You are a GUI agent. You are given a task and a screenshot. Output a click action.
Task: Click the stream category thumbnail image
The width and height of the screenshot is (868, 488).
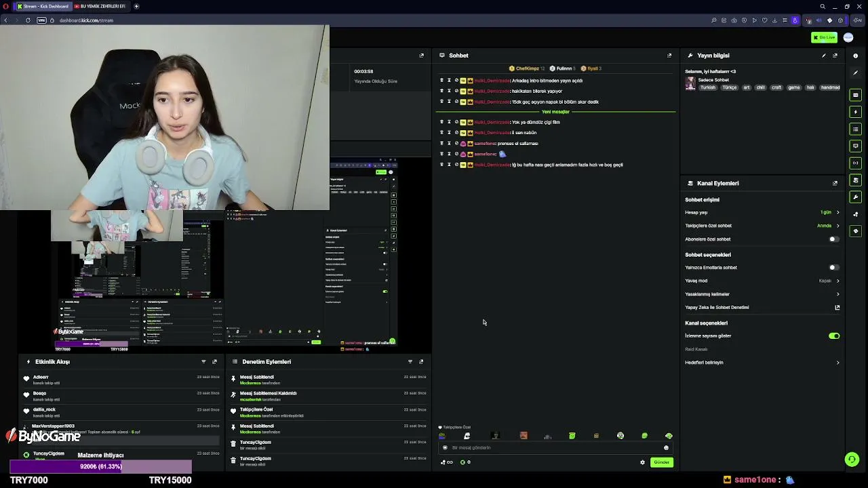(x=690, y=83)
